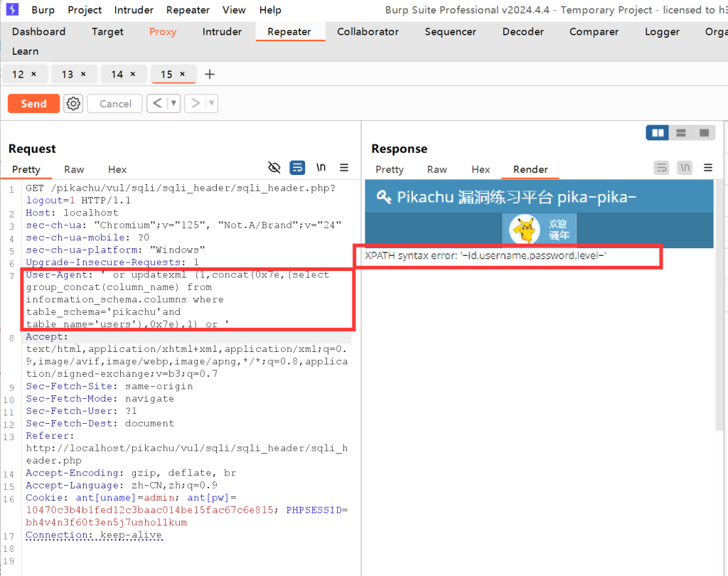Click the Pikachu avatar image
This screenshot has width=728, height=576.
click(x=525, y=229)
